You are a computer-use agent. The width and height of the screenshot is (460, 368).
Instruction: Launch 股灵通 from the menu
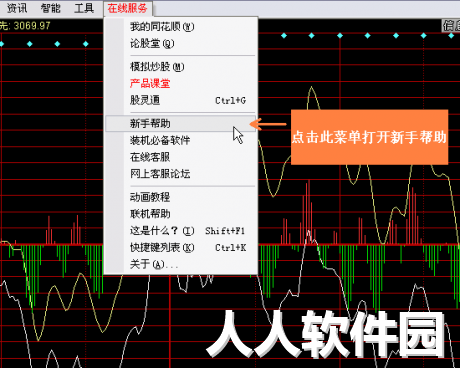(x=180, y=100)
